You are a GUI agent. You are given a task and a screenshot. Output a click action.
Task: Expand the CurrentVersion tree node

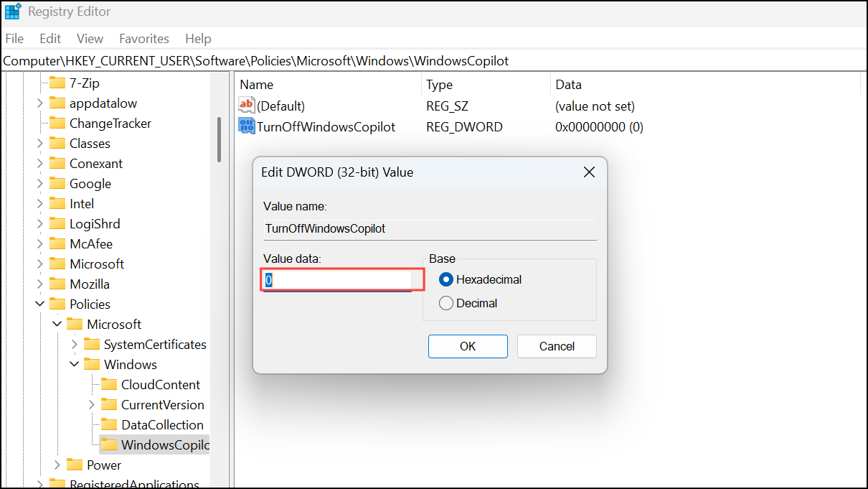92,404
